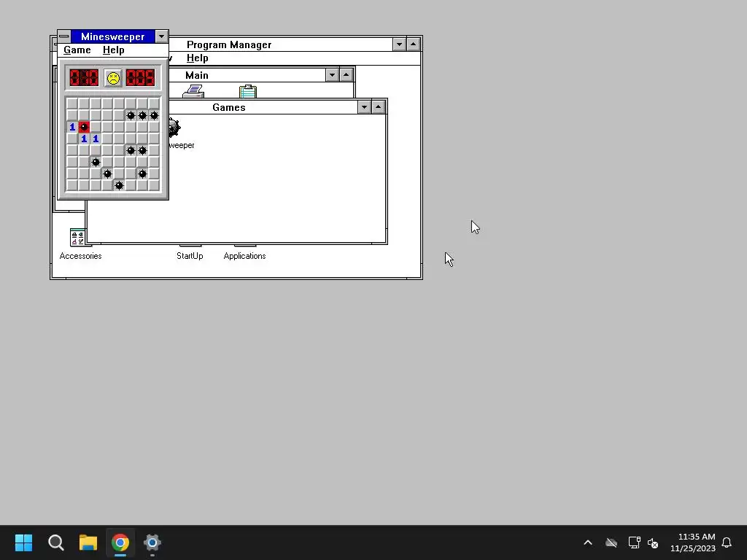Screen dimensions: 747x560
Task: Click the StartUp group label
Action: pos(190,256)
